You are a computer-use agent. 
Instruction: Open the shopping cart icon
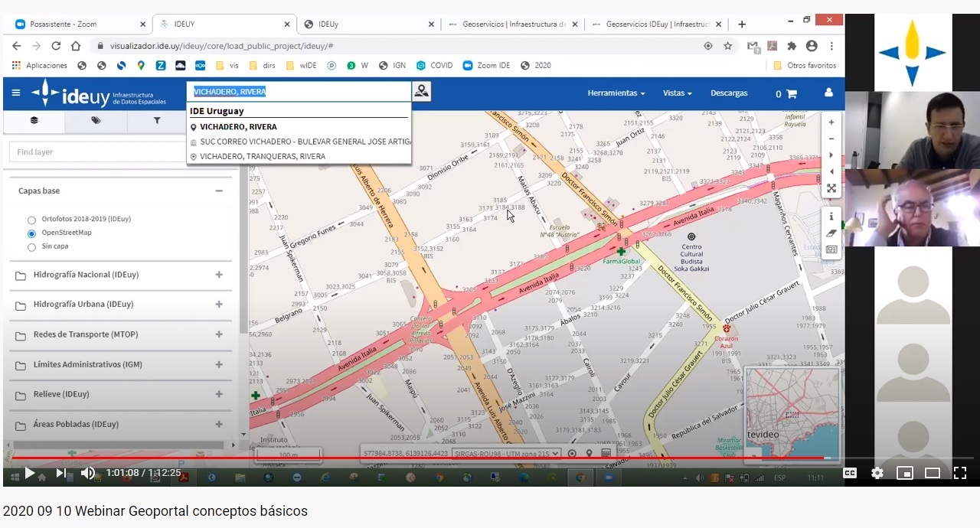[791, 93]
